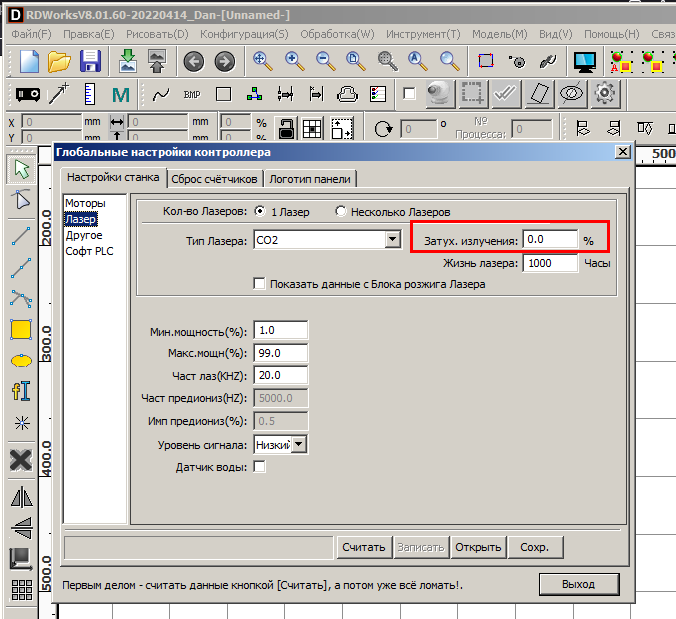Switch to the Логотип панели tab
The image size is (676, 619).
point(310,179)
